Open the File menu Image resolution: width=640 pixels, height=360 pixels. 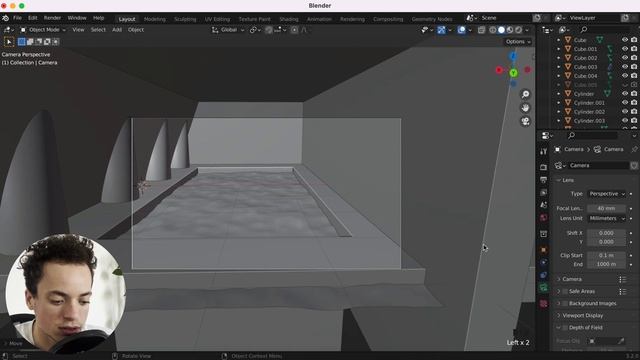pyautogui.click(x=17, y=18)
